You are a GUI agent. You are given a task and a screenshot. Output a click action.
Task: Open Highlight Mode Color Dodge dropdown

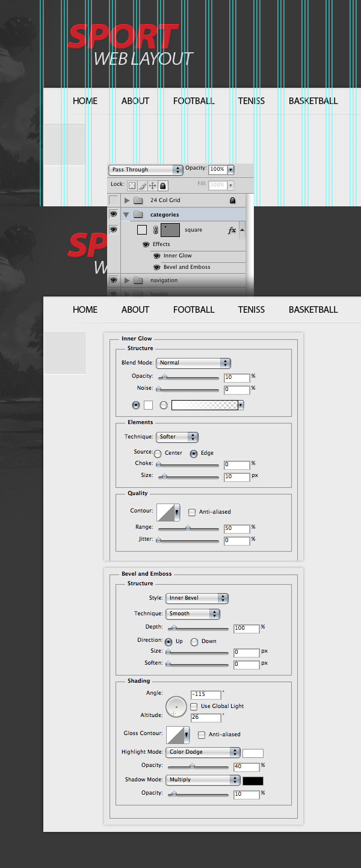(203, 752)
